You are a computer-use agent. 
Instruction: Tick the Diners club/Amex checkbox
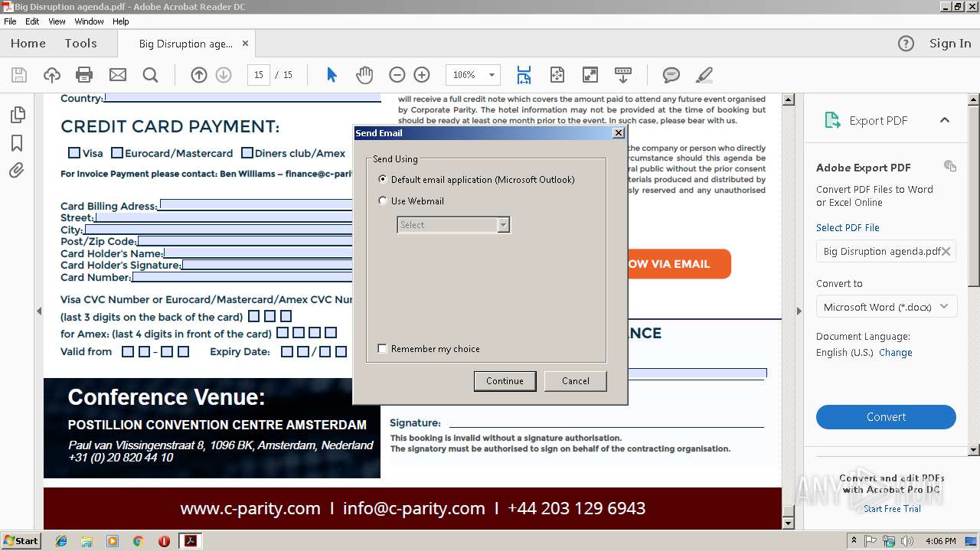(247, 153)
